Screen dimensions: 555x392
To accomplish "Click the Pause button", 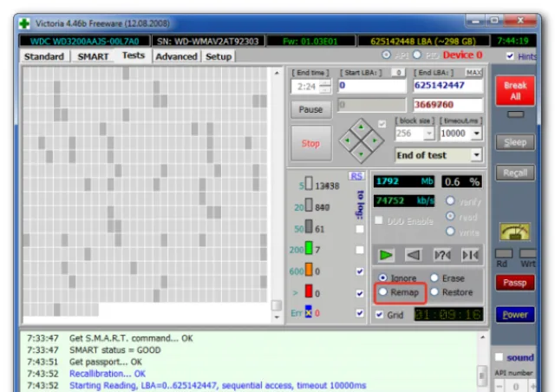I will (x=310, y=109).
